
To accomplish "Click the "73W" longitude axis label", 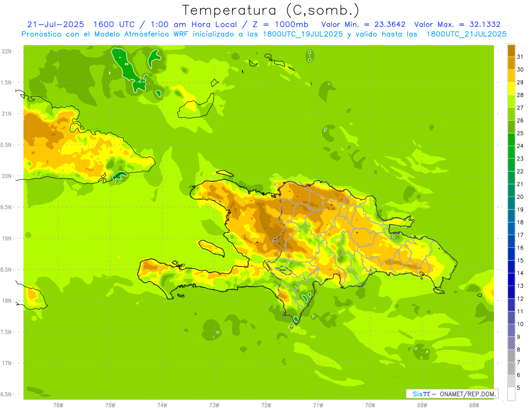I will [x=214, y=405].
